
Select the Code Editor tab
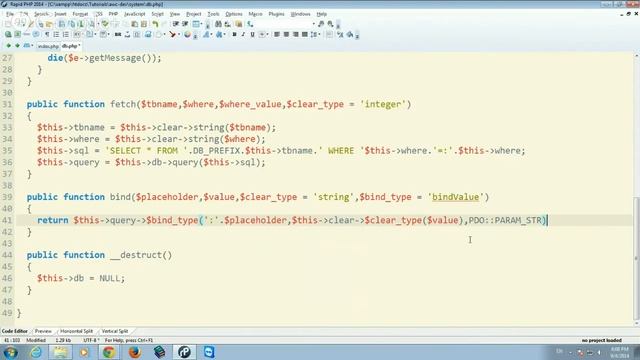tap(14, 331)
